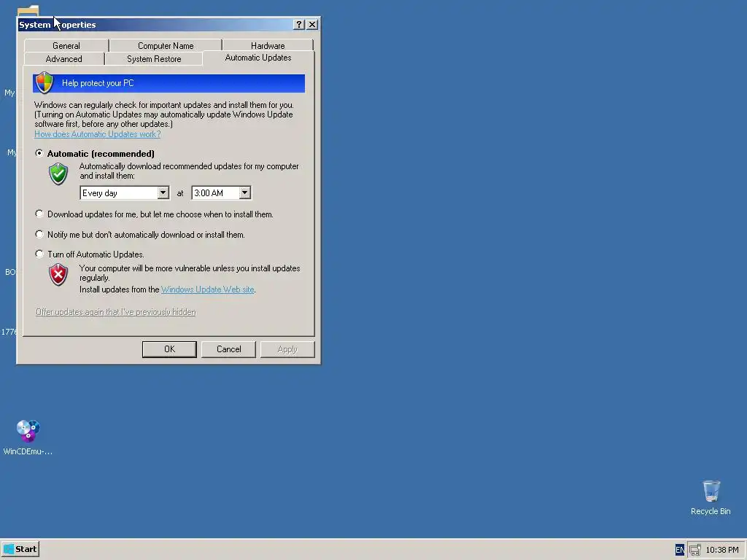Viewport: 747px width, 560px height.
Task: Click the help question mark title button
Action: click(x=298, y=25)
